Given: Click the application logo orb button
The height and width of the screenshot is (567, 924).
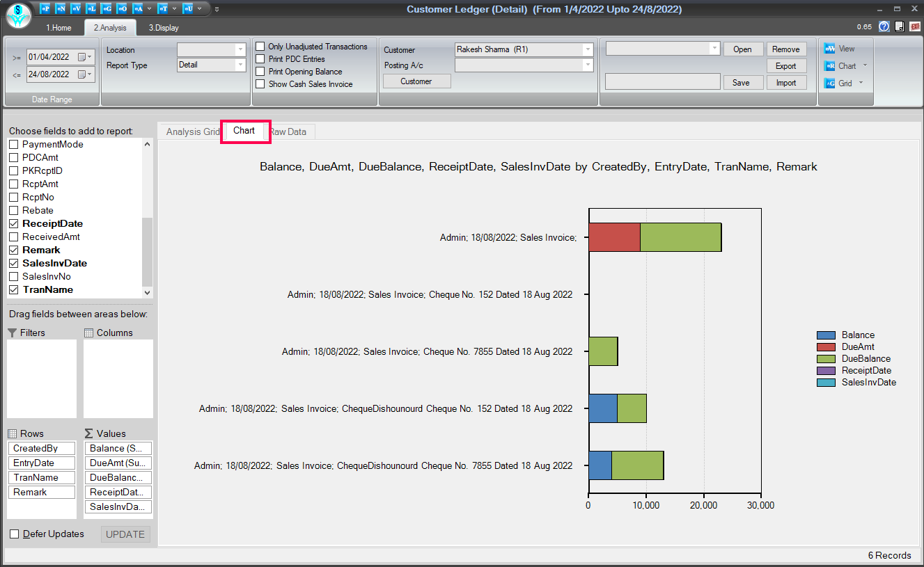Looking at the screenshot, I should (19, 17).
